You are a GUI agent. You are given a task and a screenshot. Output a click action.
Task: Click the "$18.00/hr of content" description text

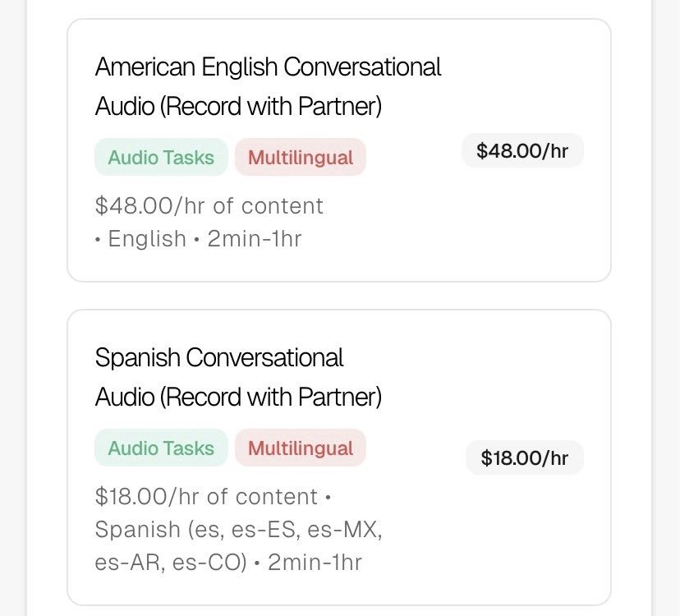206,497
